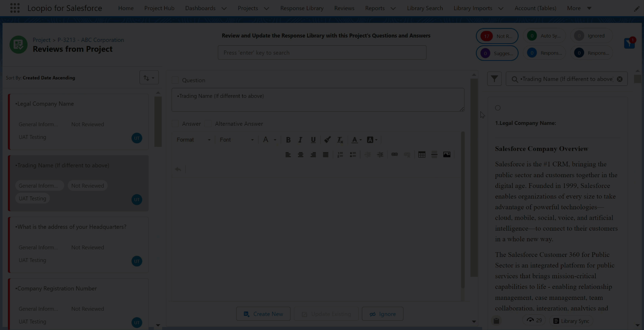Go to the Home tab

[126, 8]
